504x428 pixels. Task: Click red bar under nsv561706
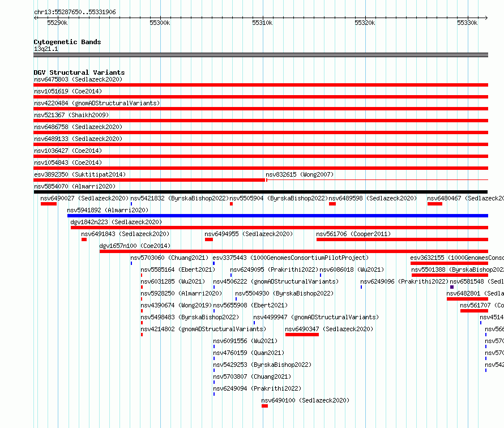[403, 239]
